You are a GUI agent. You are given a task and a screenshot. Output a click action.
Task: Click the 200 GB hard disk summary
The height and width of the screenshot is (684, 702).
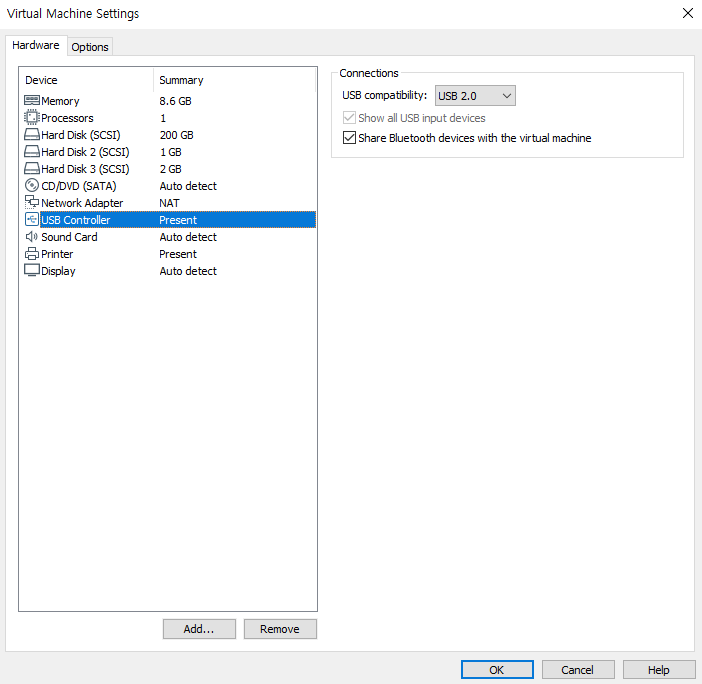(x=176, y=135)
